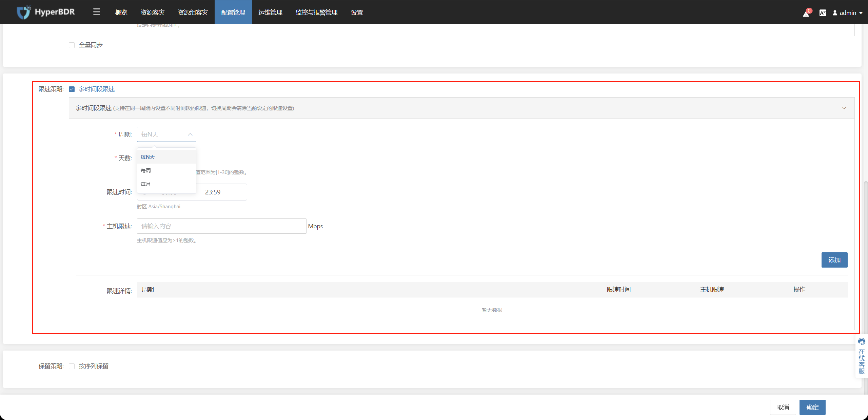The height and width of the screenshot is (420, 868).
Task: Click the 确定 button
Action: tap(812, 407)
